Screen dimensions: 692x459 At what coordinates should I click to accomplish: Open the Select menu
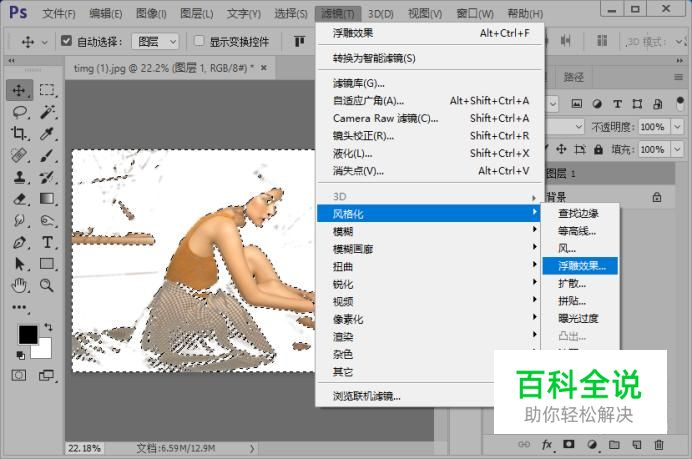[x=290, y=14]
